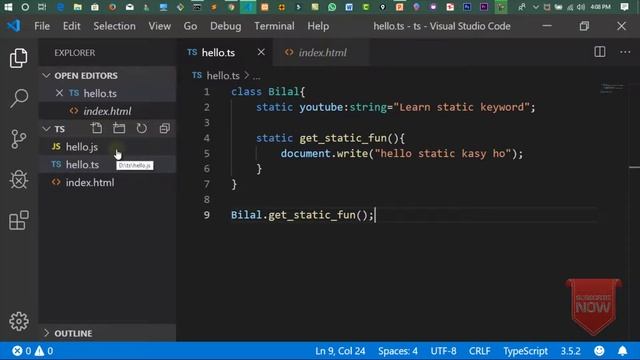Open WhatsApp from the taskbar
Image resolution: width=640 pixels, height=360 pixels.
click(x=332, y=7)
